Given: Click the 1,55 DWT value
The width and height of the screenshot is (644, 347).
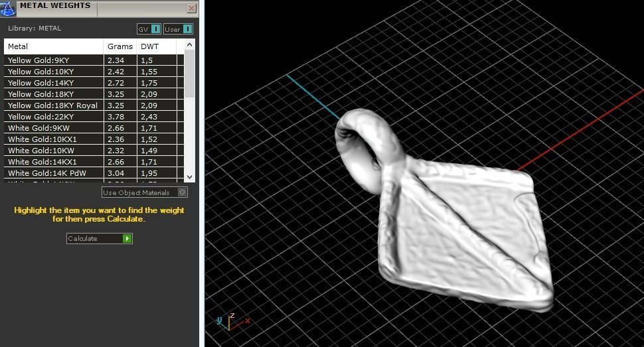Looking at the screenshot, I should pyautogui.click(x=149, y=72).
